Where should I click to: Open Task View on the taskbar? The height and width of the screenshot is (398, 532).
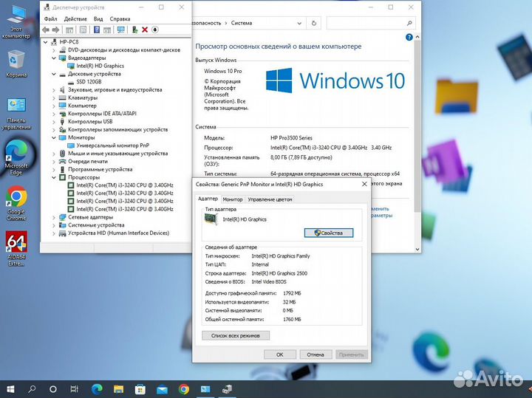74,389
